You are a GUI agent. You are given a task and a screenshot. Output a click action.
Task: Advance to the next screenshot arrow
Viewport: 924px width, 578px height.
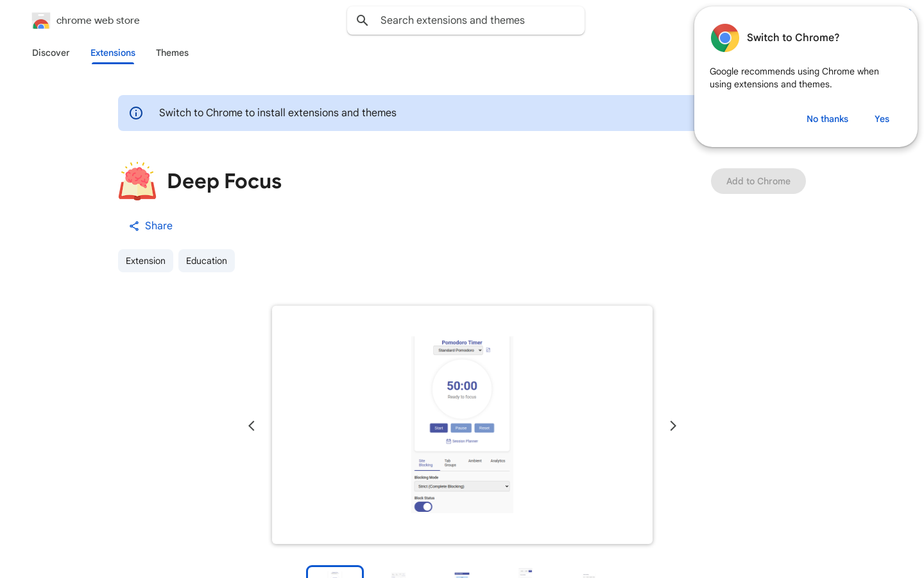coord(673,426)
